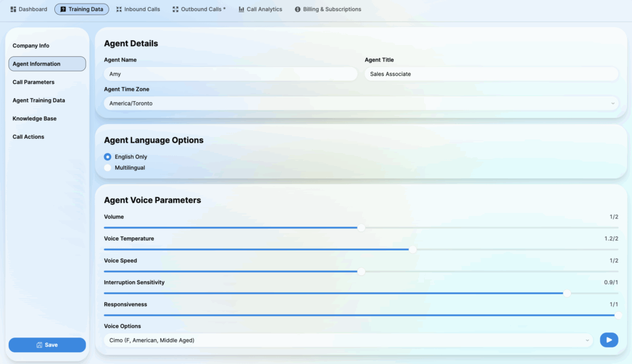Screen dimensions: 632x364
Task: Open the Company Info section
Action: pos(31,46)
